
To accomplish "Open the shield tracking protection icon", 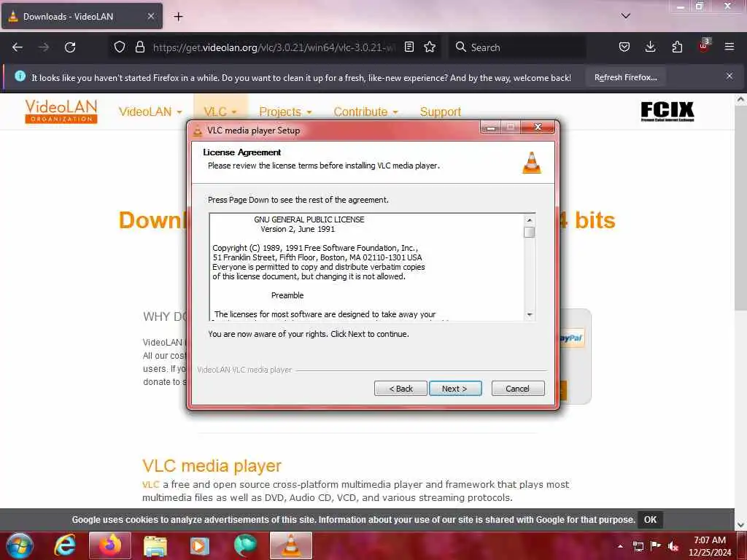I will click(120, 47).
